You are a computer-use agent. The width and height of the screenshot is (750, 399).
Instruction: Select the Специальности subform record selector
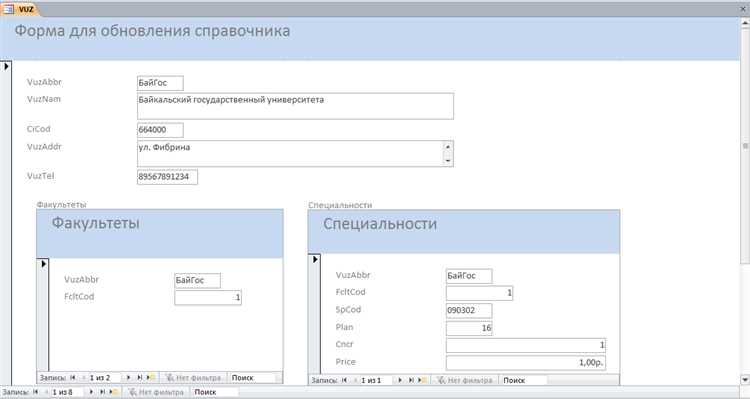315,259
